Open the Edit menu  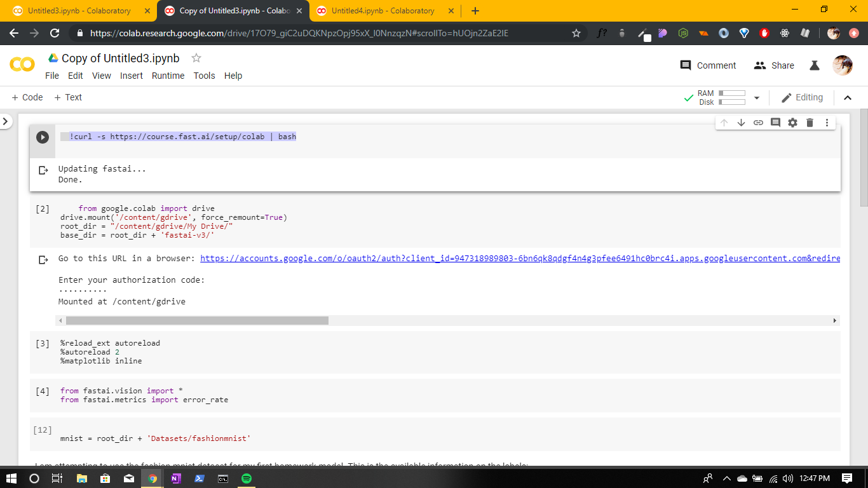[76, 76]
